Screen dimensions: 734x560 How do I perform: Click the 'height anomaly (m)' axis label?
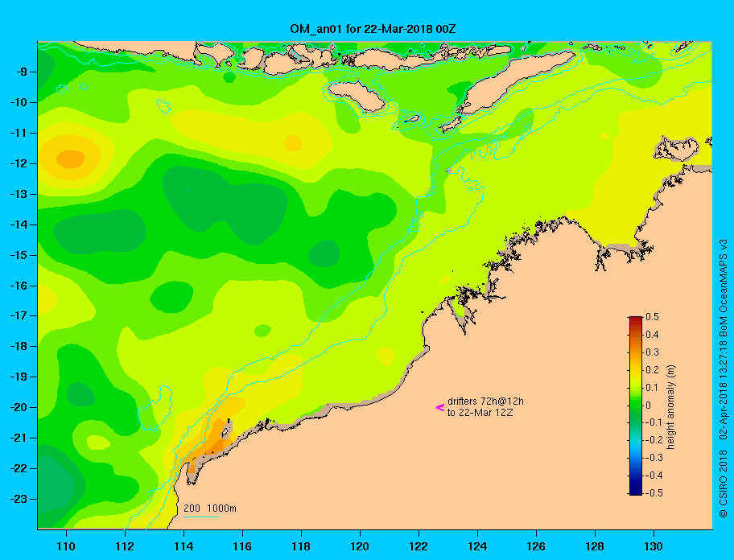pos(670,407)
